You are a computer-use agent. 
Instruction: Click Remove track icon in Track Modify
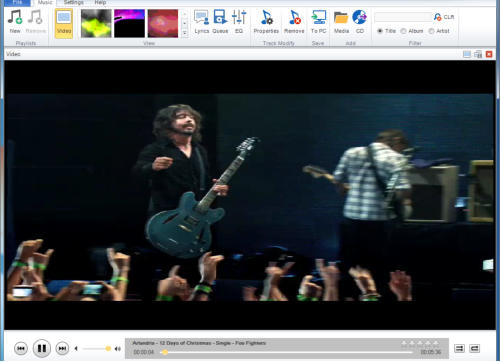294,22
